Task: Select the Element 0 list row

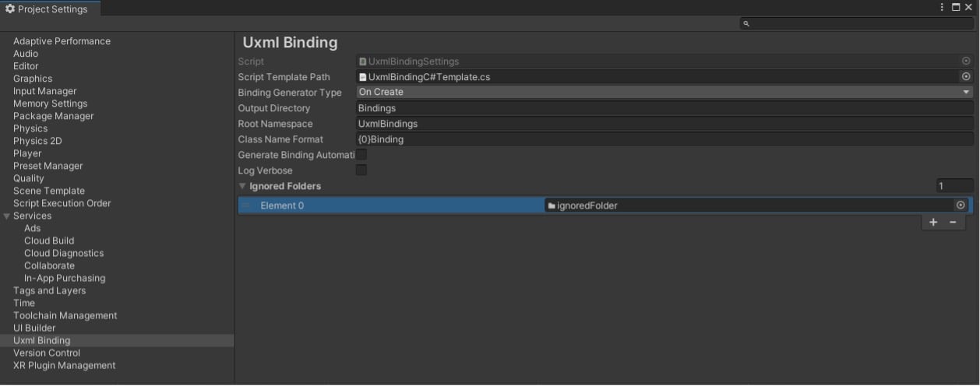Action: 605,205
